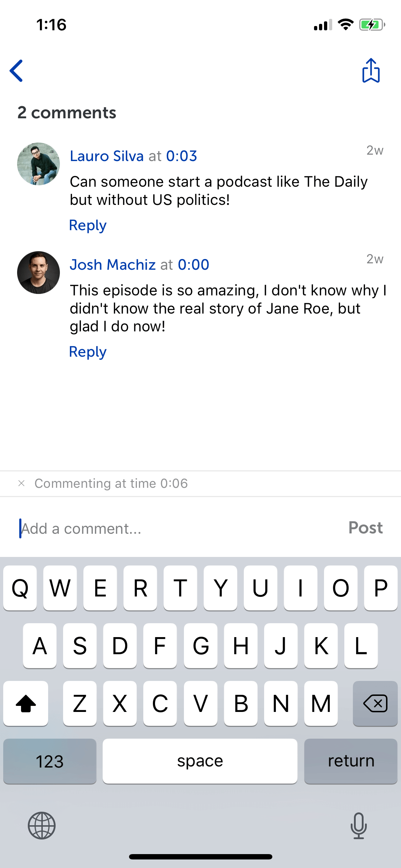Screen dimensions: 401x868
Task: Jump to the 0:03 timestamp
Action: pyautogui.click(x=182, y=156)
